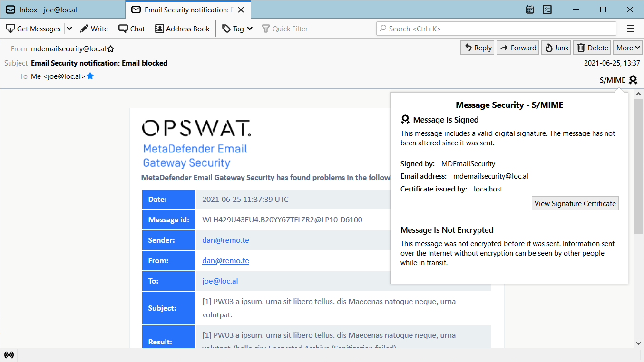Viewport: 644px width, 362px height.
Task: Open the application hamburger menu
Action: coord(631,29)
